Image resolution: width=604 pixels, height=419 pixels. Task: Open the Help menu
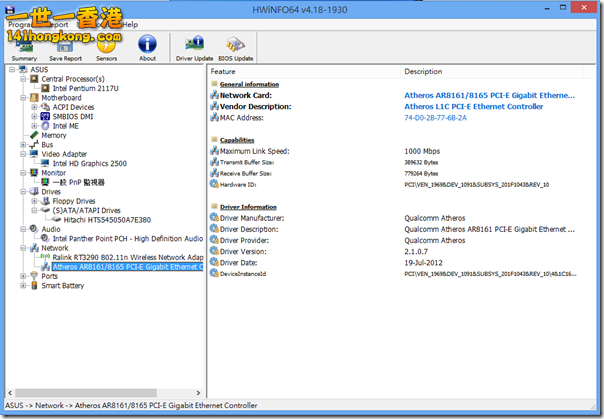(x=130, y=25)
